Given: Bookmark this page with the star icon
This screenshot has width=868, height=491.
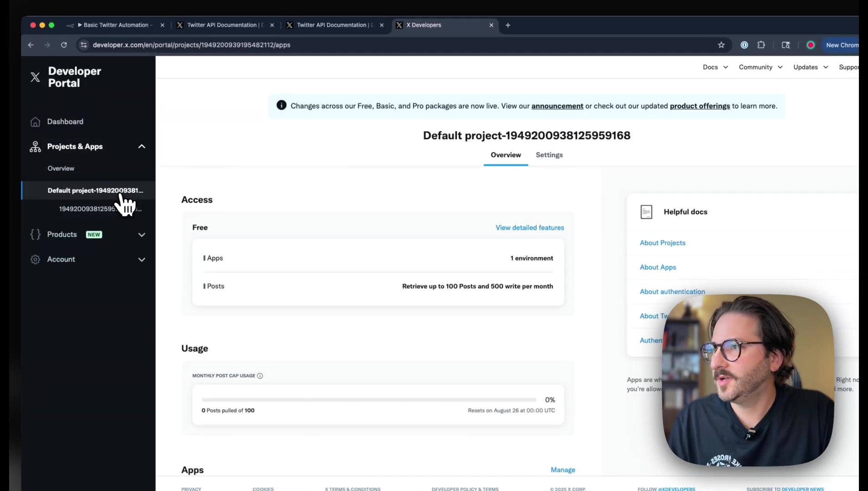Looking at the screenshot, I should coord(721,45).
